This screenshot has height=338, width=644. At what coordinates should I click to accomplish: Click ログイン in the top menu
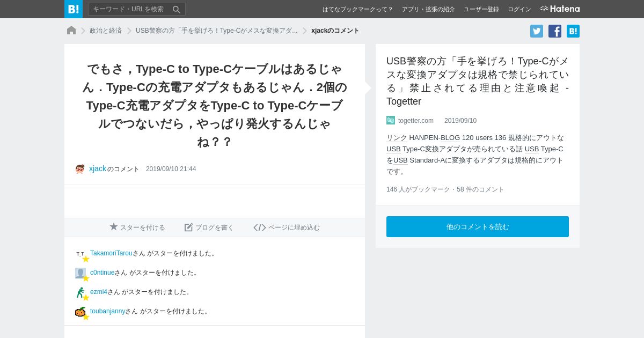pos(519,9)
